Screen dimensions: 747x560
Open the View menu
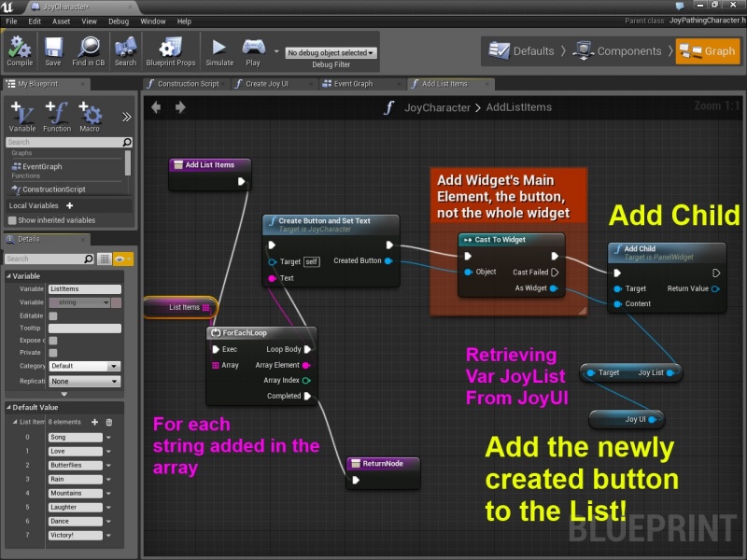coord(89,21)
